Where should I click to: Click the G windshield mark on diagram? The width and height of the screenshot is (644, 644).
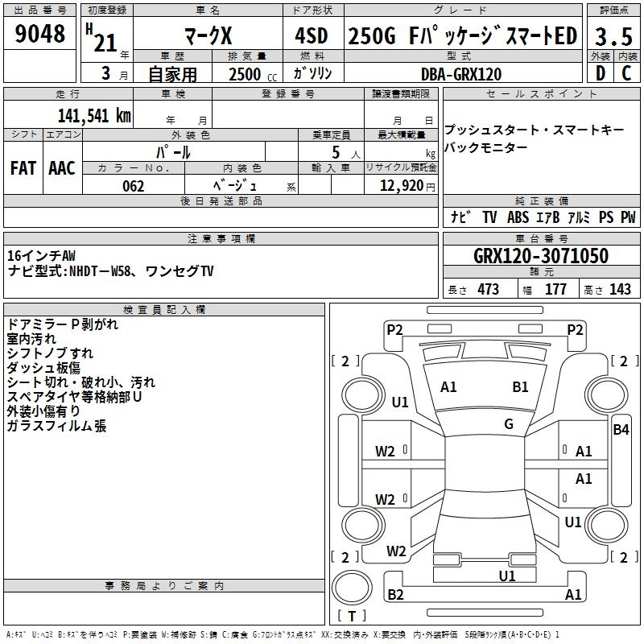509,424
